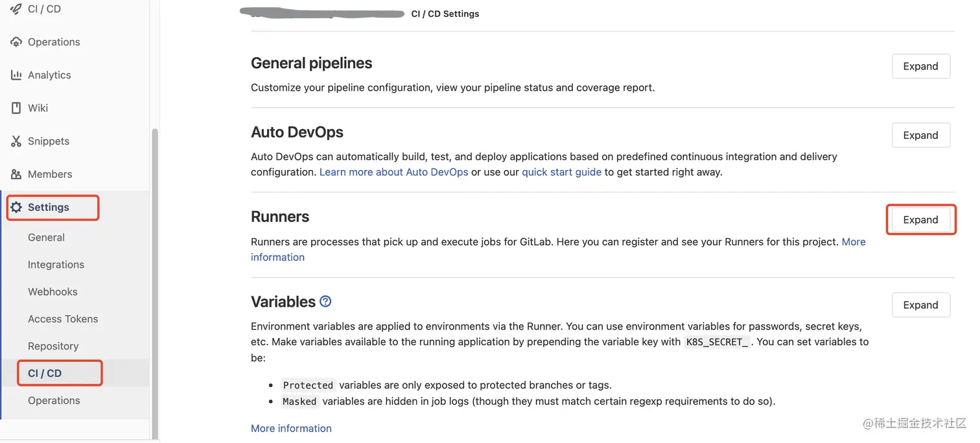Screen dimensions: 980x443
Task: Expand the Runners section
Action: click(x=920, y=220)
